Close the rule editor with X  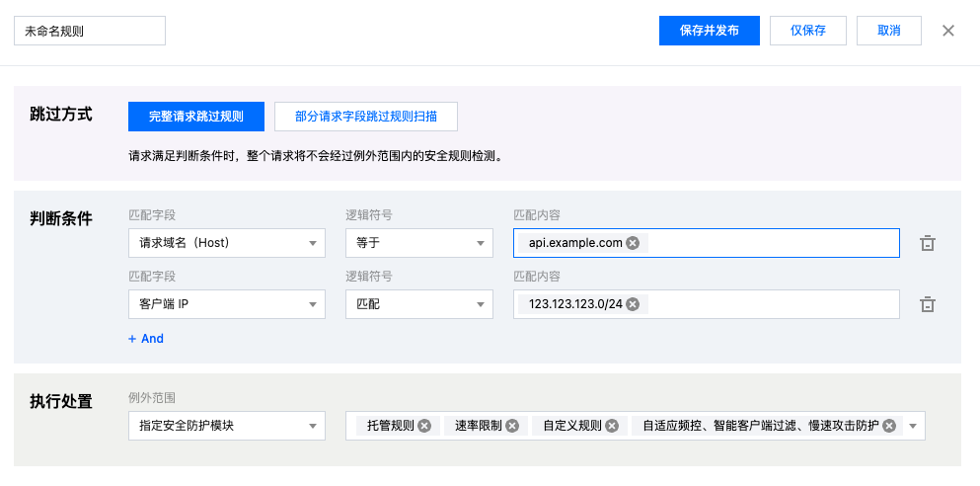[948, 31]
